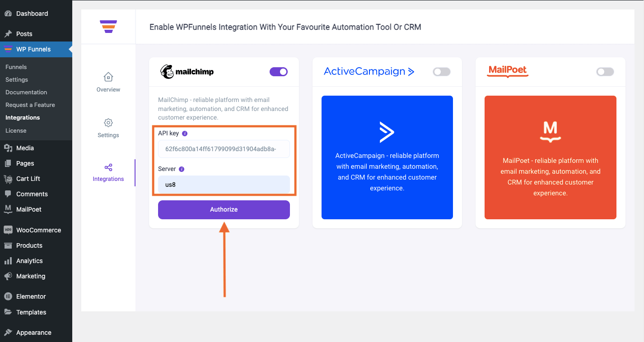Open WooCommerce in admin menu
Viewport: 644px width, 342px height.
[x=38, y=230]
